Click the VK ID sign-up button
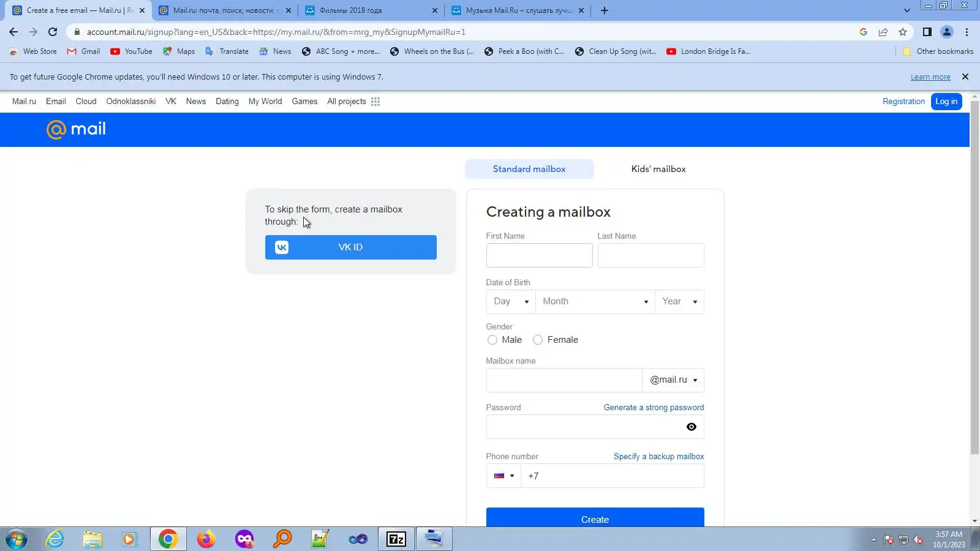The image size is (980, 551). tap(351, 247)
